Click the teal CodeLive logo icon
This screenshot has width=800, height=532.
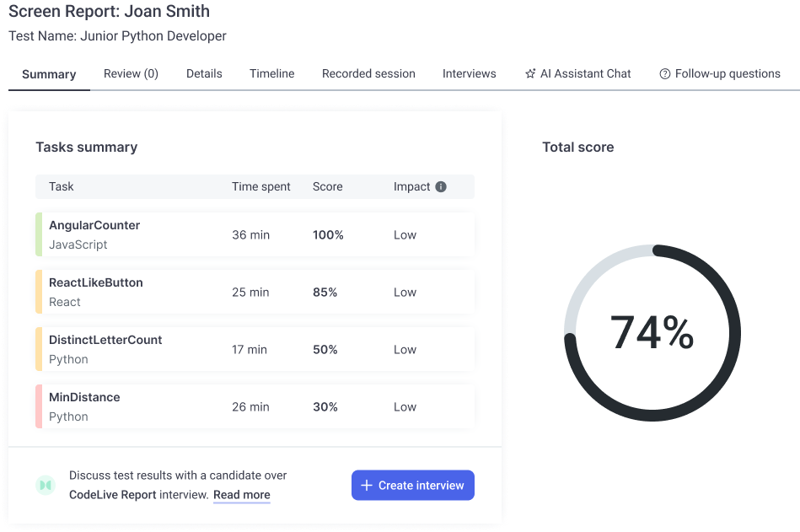click(x=46, y=485)
